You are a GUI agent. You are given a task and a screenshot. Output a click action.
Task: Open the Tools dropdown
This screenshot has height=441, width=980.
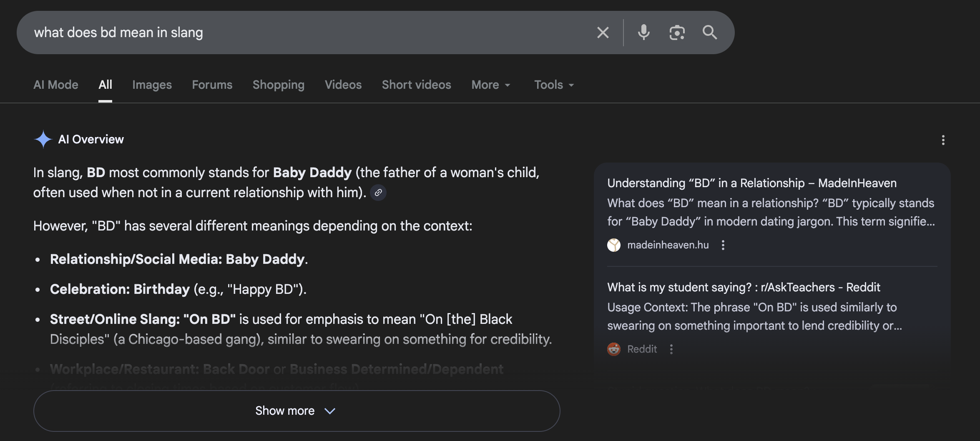(x=554, y=85)
